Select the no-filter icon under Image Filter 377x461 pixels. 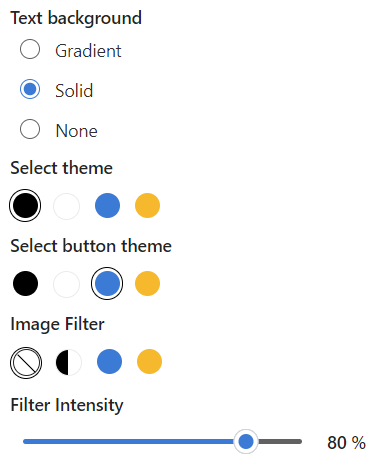click(26, 363)
